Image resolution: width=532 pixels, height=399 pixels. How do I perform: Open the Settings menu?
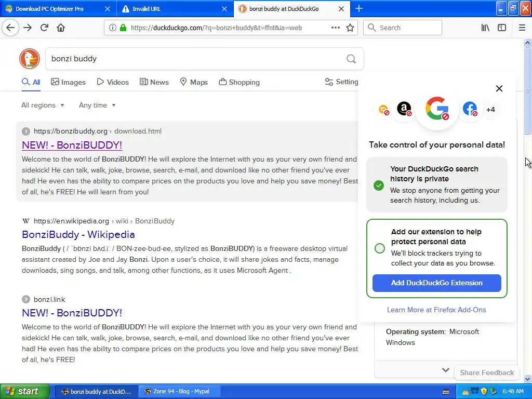pyautogui.click(x=341, y=82)
